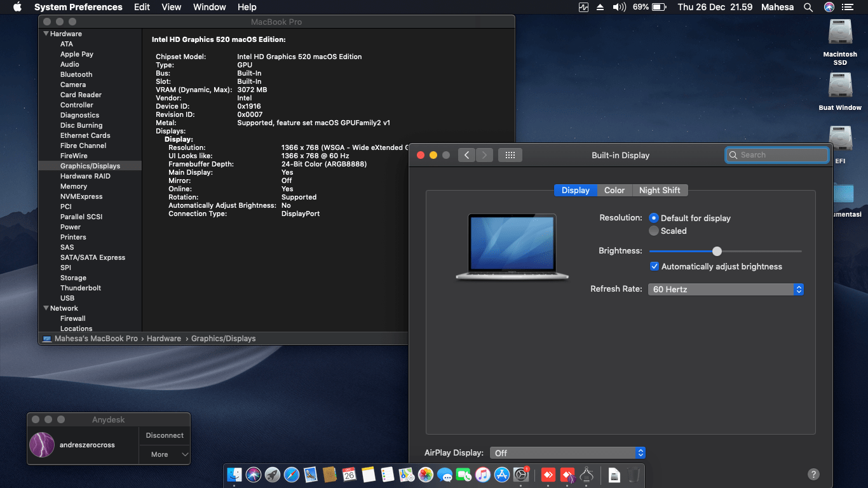
Task: Open Calendar icon showing 26 in dock
Action: tap(349, 474)
